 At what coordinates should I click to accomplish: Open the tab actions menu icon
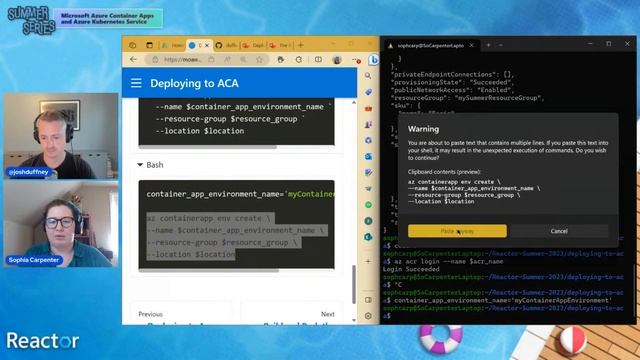(149, 45)
